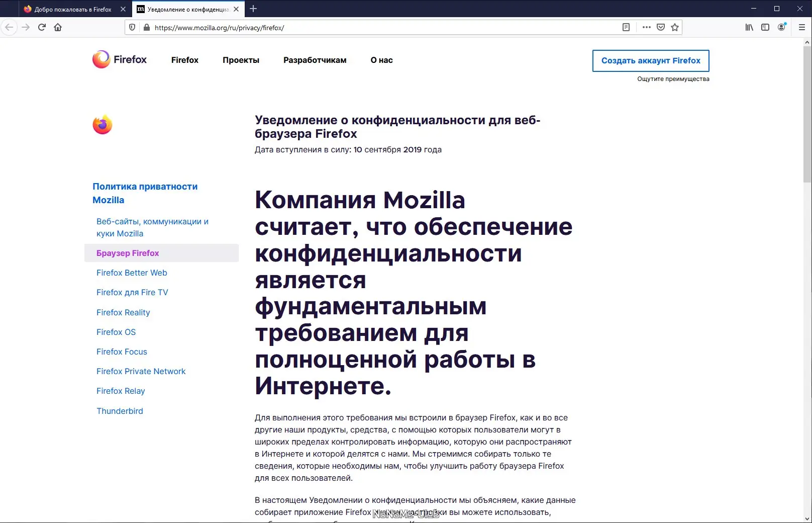This screenshot has width=812, height=523.
Task: Click the tracking protection shield icon
Action: pyautogui.click(x=132, y=27)
